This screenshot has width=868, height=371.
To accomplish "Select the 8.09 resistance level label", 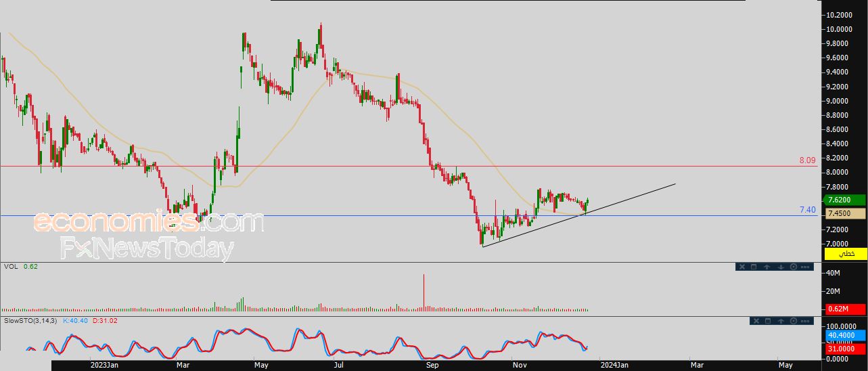I will coord(806,161).
